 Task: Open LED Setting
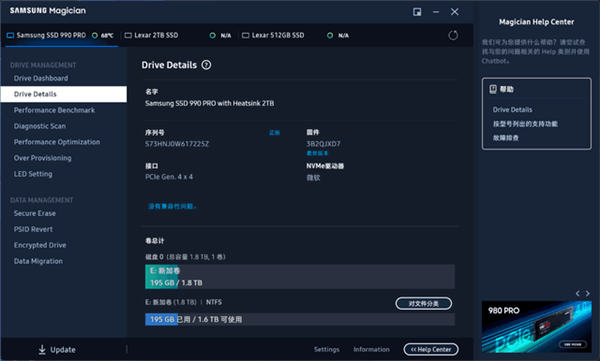coord(33,174)
